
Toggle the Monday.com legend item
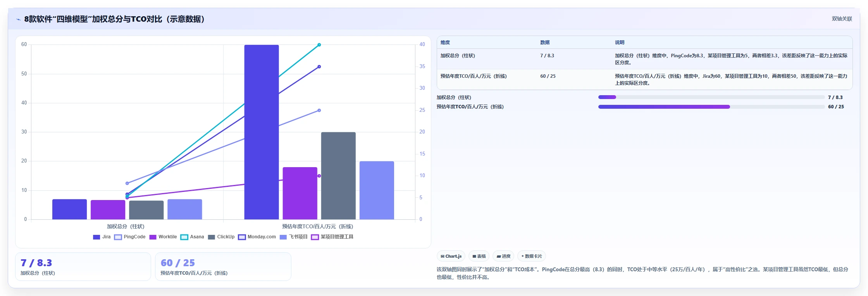click(257, 237)
